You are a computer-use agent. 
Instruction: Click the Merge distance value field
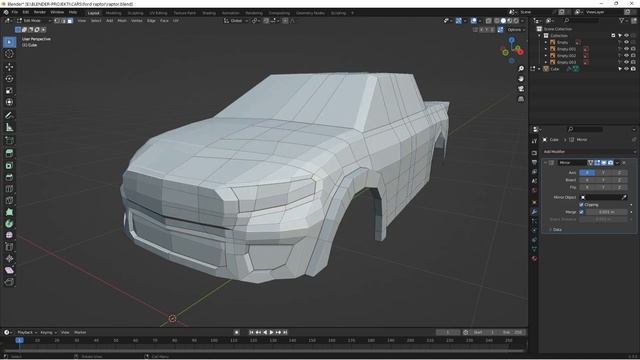pos(607,212)
